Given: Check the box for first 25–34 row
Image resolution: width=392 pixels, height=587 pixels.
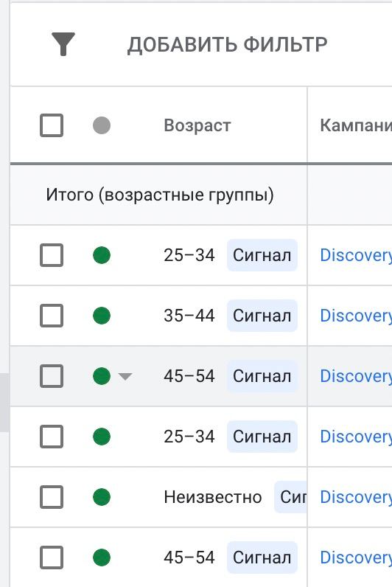Looking at the screenshot, I should tap(52, 255).
